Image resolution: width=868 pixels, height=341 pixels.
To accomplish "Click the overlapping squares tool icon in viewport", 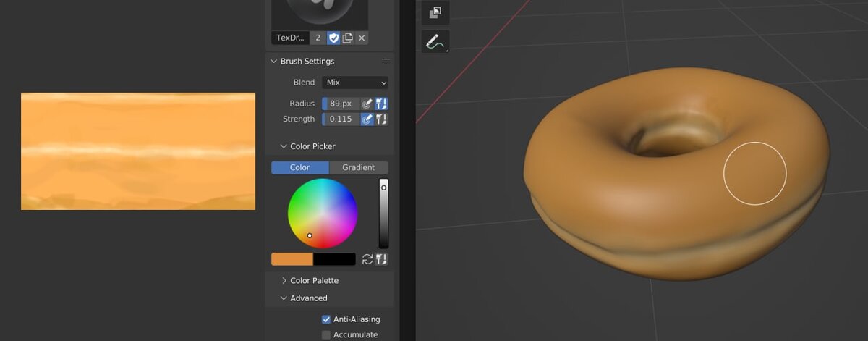I will pos(435,12).
